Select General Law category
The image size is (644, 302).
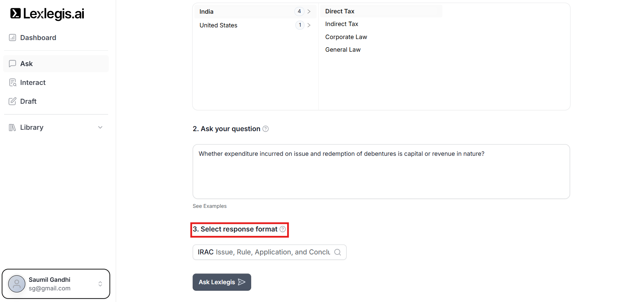point(343,50)
